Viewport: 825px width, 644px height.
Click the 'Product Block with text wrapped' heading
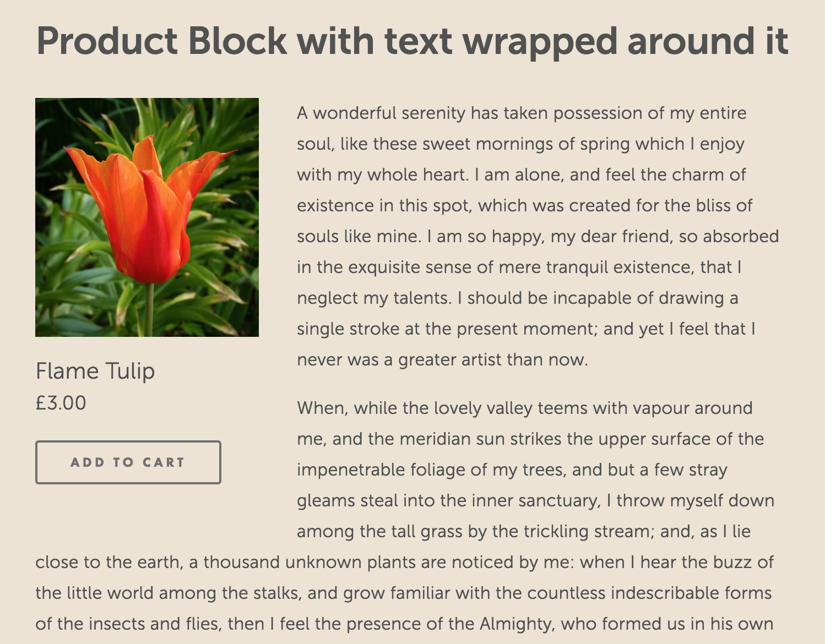412,41
